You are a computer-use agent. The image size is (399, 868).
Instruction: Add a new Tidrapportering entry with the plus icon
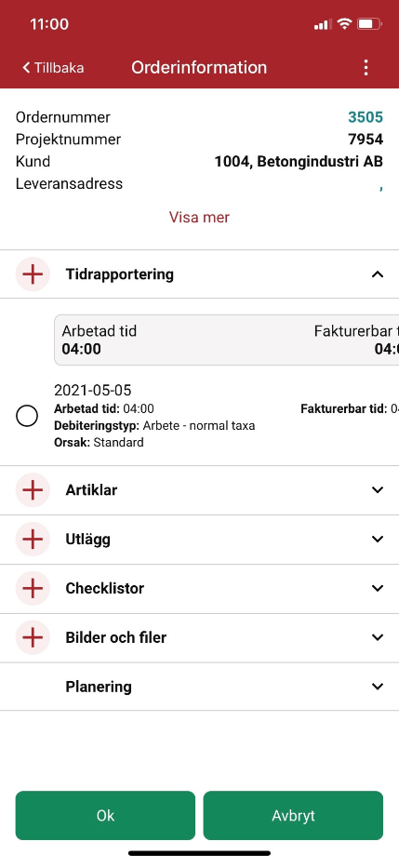(x=33, y=274)
